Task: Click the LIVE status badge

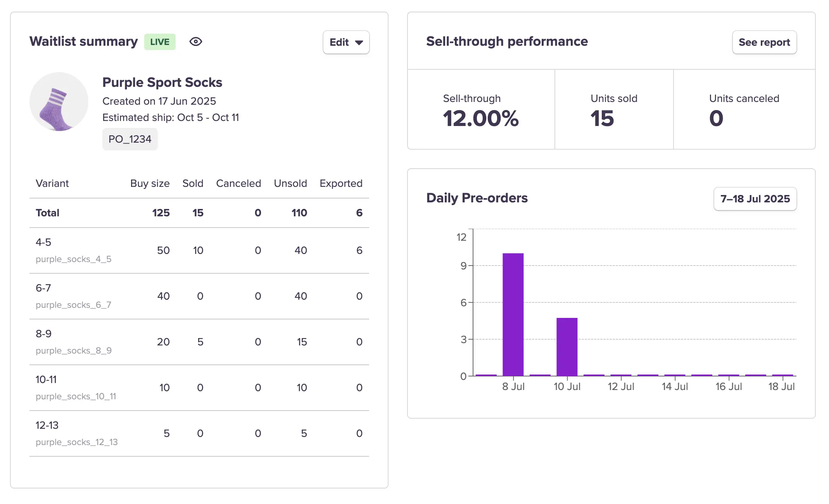Action: pos(160,42)
